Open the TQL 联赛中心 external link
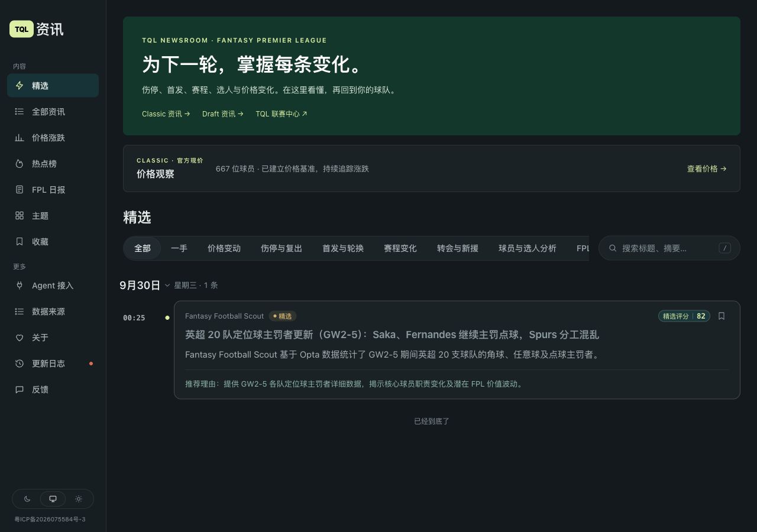Screen dimensions: 757x532 tap(282, 114)
